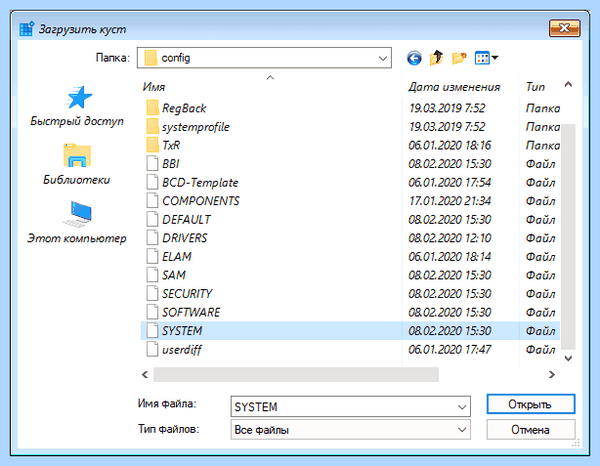Image resolution: width=600 pixels, height=466 pixels.
Task: Open Быстрый доступ in the sidebar
Action: pyautogui.click(x=77, y=106)
